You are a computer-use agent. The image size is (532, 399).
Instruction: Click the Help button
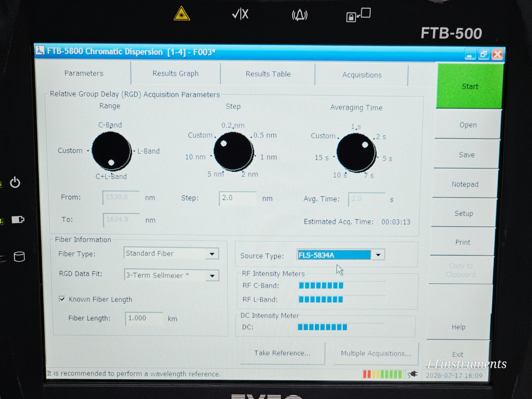click(458, 327)
